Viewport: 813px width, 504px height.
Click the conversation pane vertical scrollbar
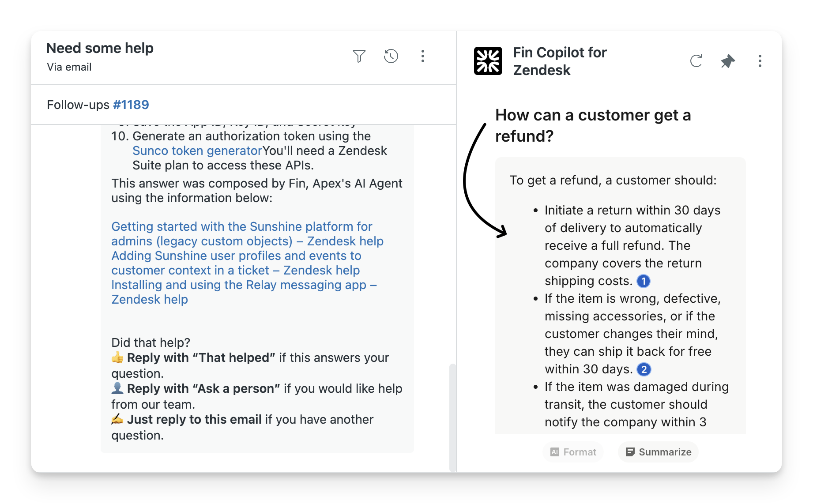(x=452, y=415)
